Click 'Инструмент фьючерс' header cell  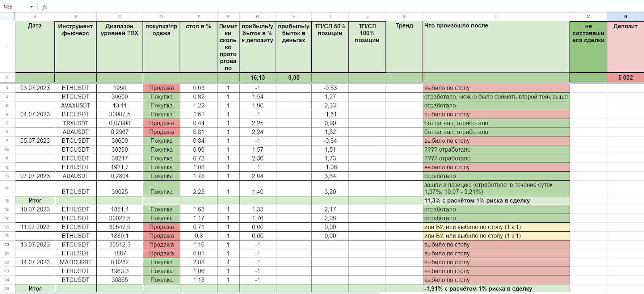[76, 47]
